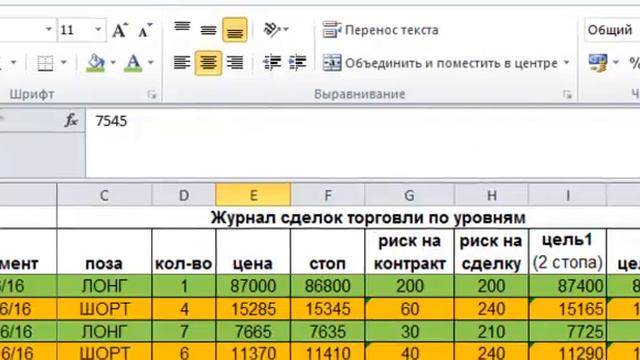Screen dimensions: 640x360
Task: Select cell with price 11370
Action: 253,352
